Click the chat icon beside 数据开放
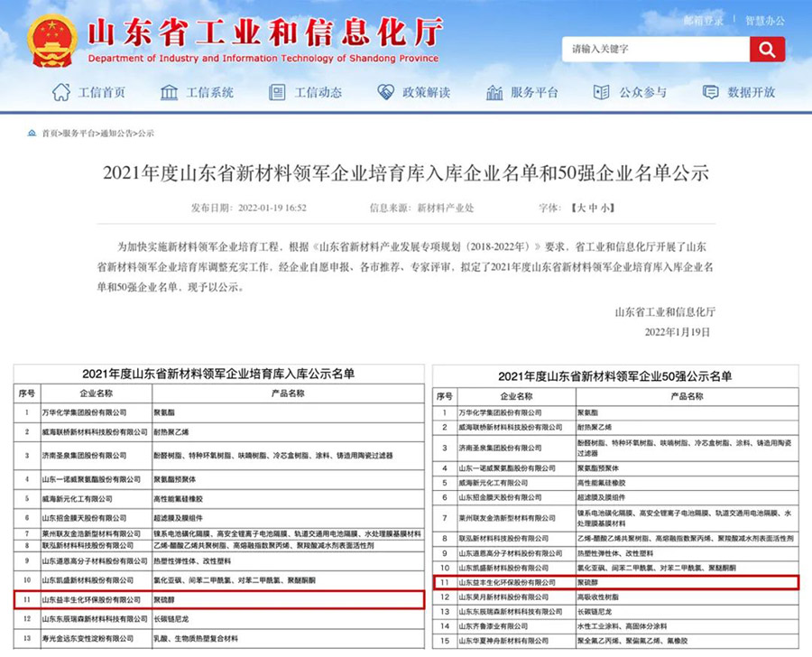 [711, 92]
